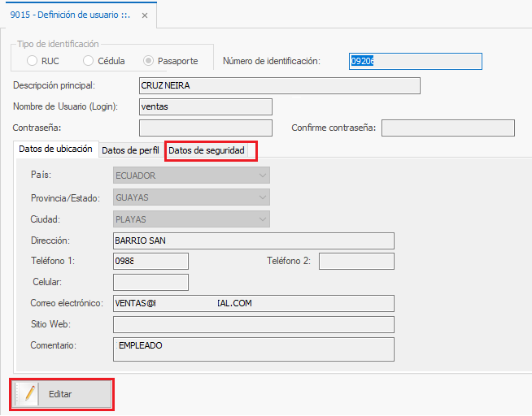Click the Dirección text field
This screenshot has height=416, width=532.
(x=253, y=240)
